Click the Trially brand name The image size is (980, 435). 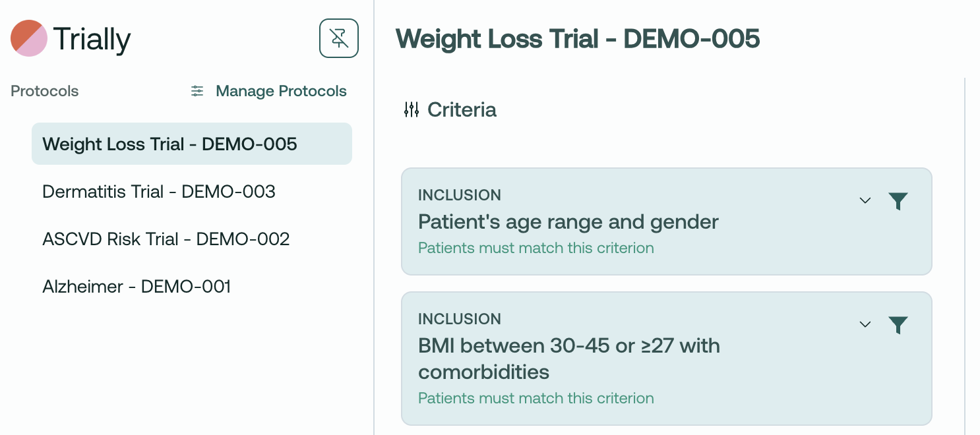(x=92, y=39)
